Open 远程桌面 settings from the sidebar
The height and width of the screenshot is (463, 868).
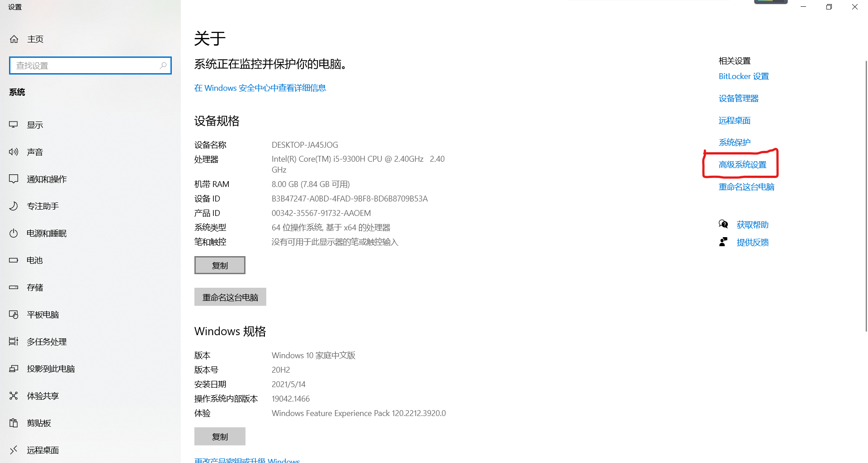tap(43, 450)
